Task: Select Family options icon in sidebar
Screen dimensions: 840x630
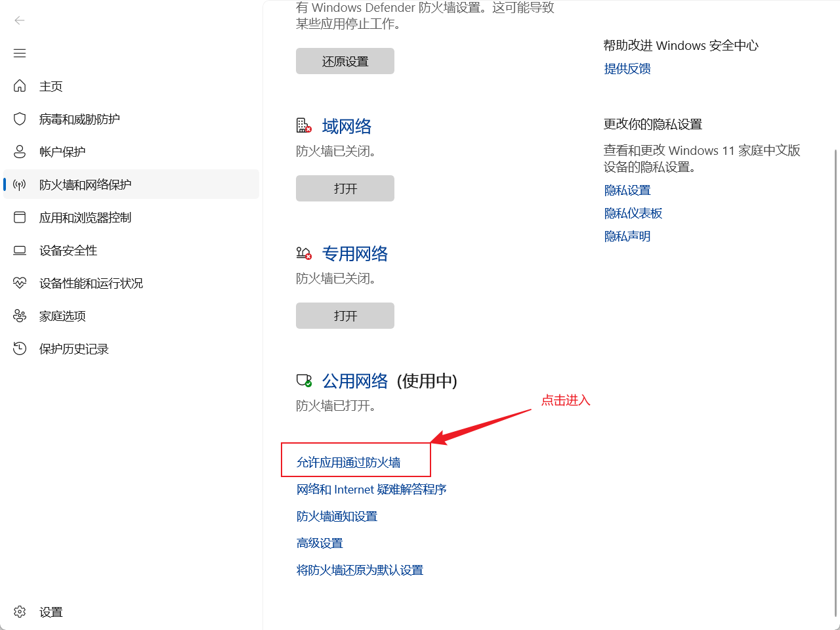Action: (20, 316)
